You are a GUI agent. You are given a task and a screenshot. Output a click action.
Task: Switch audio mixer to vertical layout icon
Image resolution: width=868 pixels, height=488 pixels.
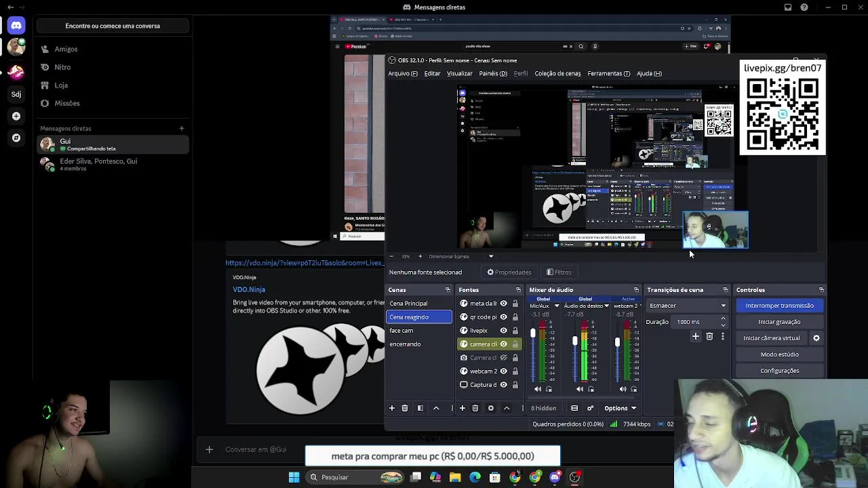point(574,408)
